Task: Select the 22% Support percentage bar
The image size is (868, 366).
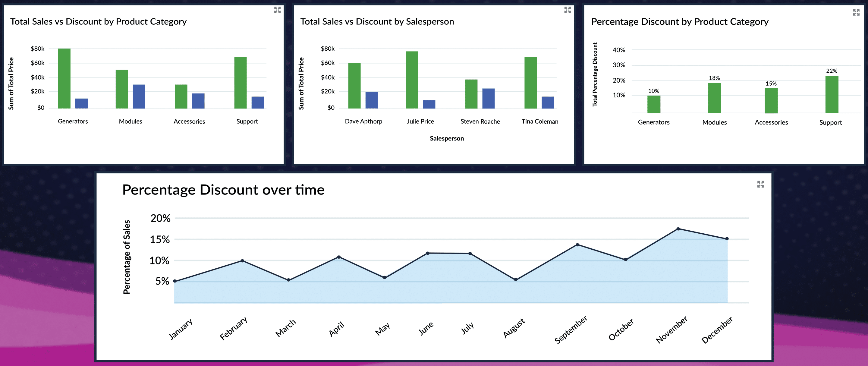Action: [832, 94]
